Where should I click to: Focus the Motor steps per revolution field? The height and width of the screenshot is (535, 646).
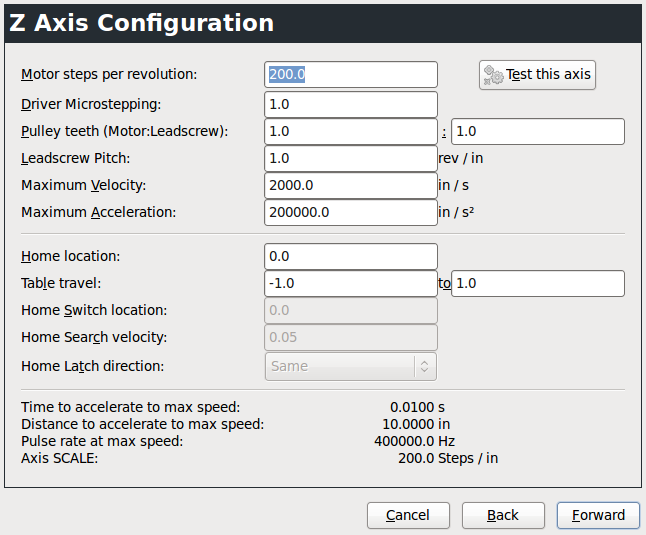(x=351, y=75)
